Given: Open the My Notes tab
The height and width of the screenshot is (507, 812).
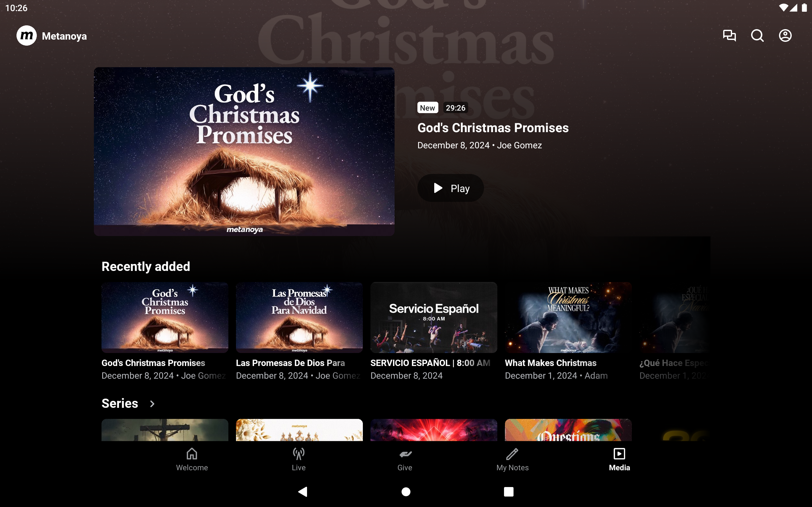Looking at the screenshot, I should coord(512,460).
